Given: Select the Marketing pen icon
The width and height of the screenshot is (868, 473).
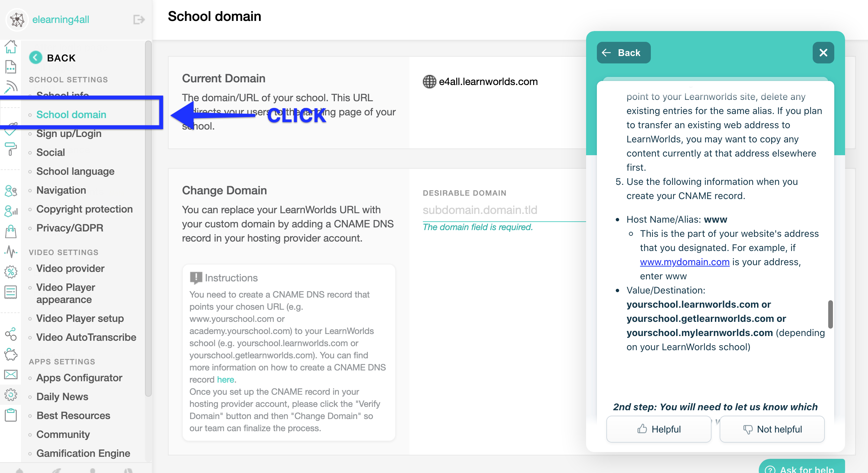Looking at the screenshot, I should [11, 87].
